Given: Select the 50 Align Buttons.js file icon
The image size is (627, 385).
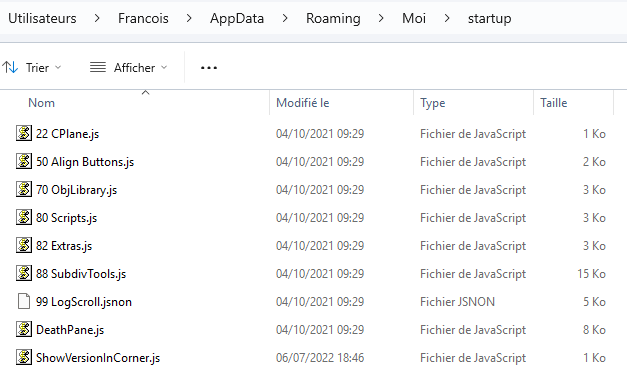Looking at the screenshot, I should coord(24,161).
